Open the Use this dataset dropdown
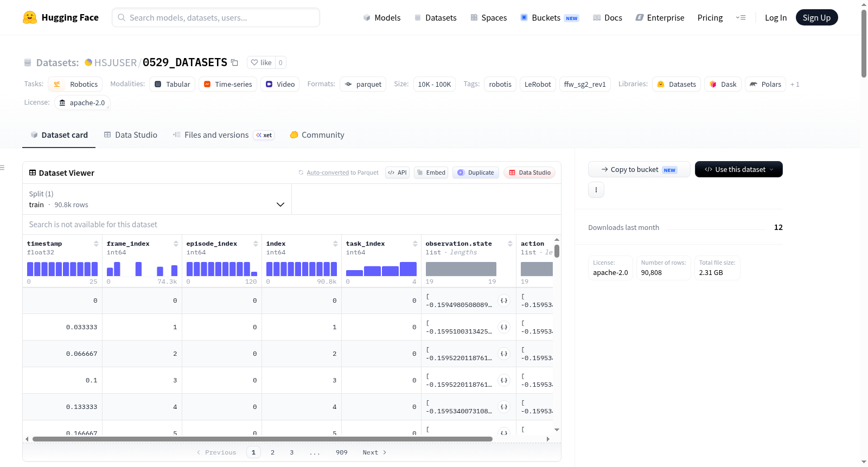This screenshot has width=868, height=467. (x=739, y=169)
